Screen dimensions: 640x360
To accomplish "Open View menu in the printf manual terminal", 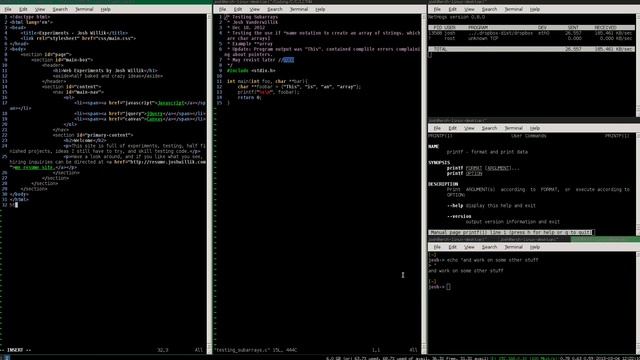I will [469, 128].
